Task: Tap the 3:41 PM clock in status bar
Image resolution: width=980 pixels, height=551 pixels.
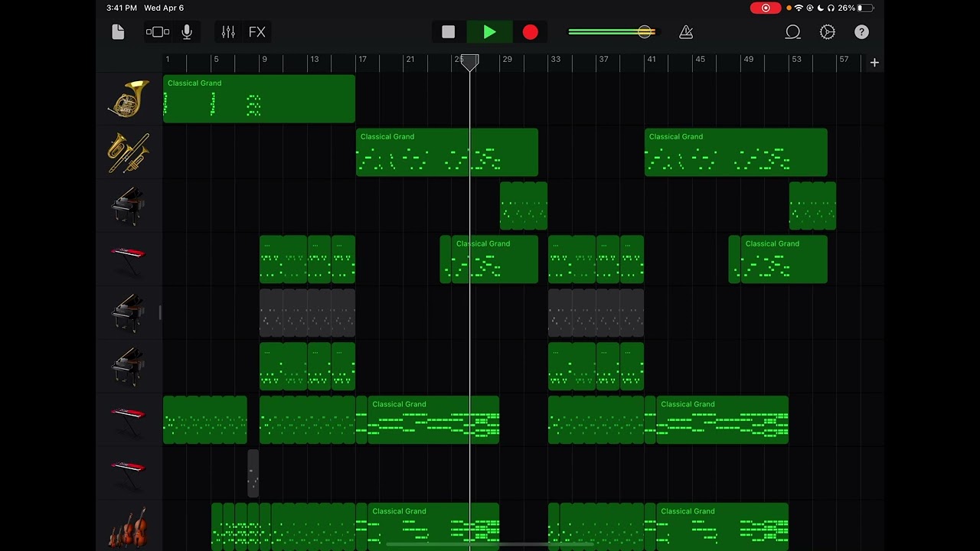Action: (122, 8)
